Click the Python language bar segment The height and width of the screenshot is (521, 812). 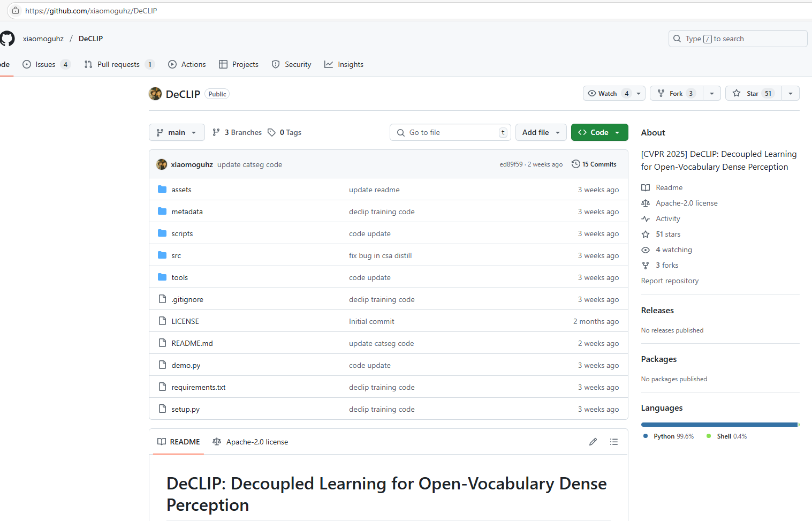[719, 425]
